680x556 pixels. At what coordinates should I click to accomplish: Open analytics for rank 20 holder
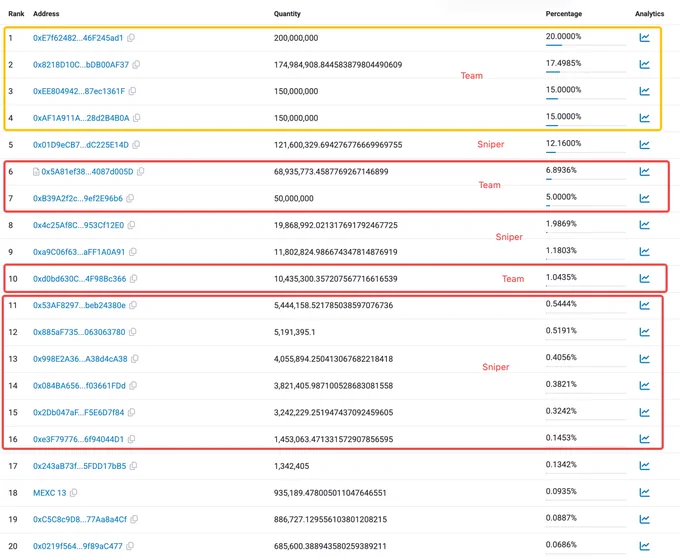pyautogui.click(x=644, y=546)
